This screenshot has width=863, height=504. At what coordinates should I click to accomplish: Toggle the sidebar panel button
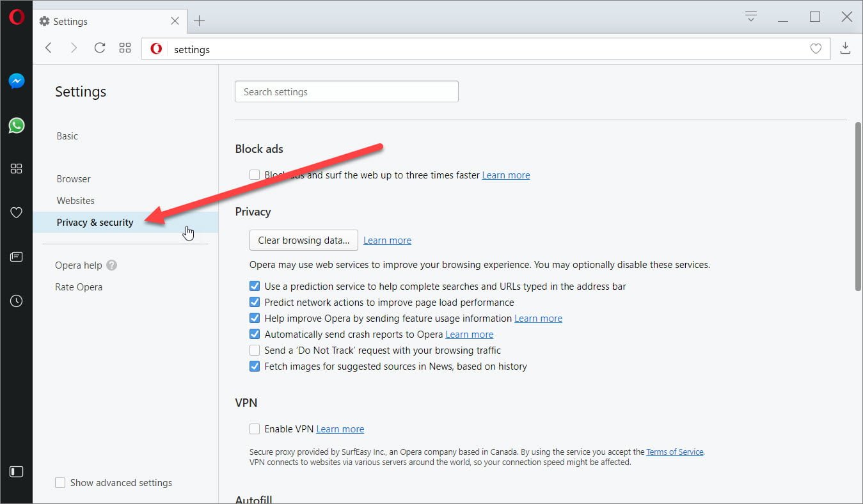(x=17, y=472)
